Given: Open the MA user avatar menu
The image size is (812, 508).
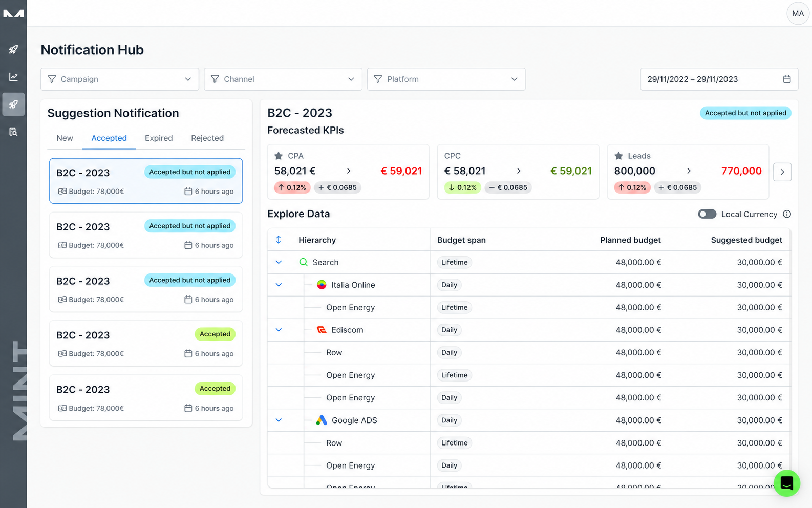Looking at the screenshot, I should tap(798, 13).
